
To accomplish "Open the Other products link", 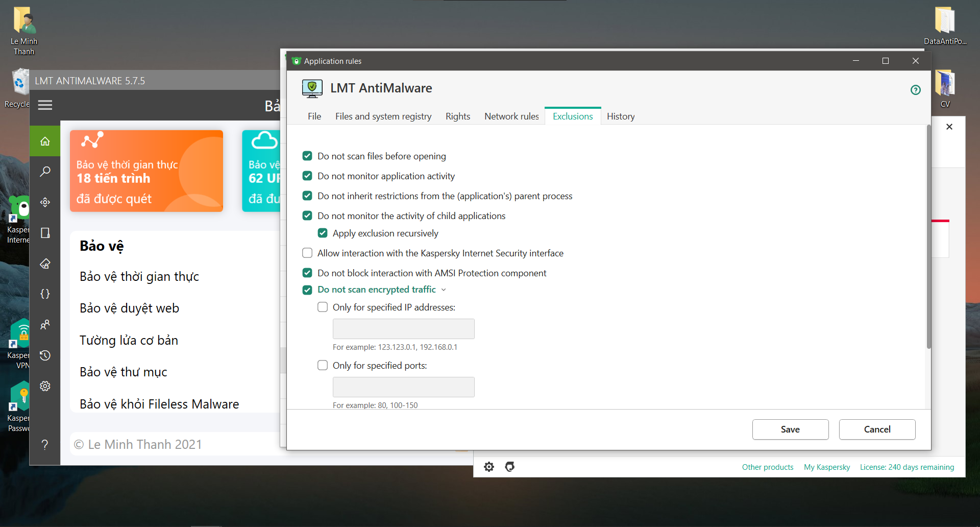I will [x=768, y=467].
